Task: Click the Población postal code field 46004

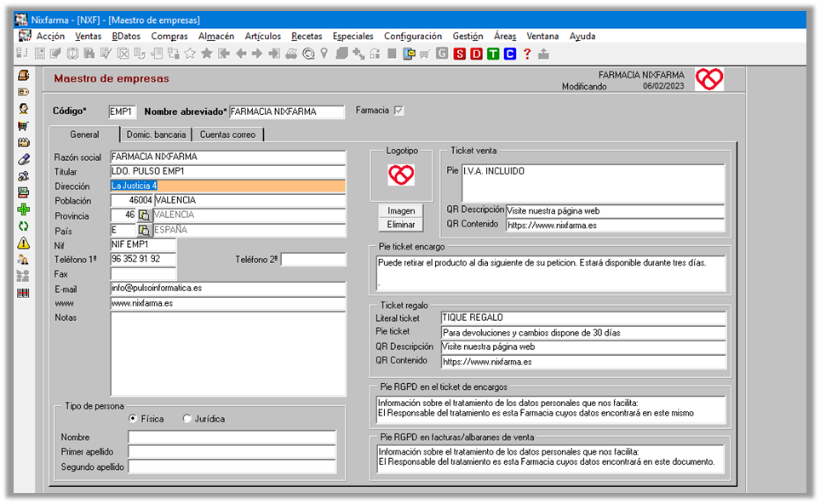Action: pos(132,200)
